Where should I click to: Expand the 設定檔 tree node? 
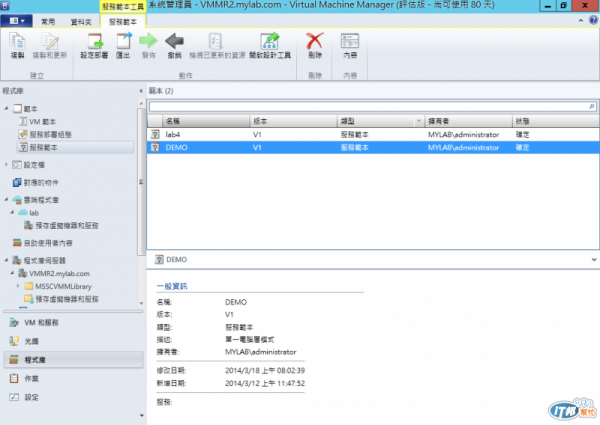click(7, 164)
